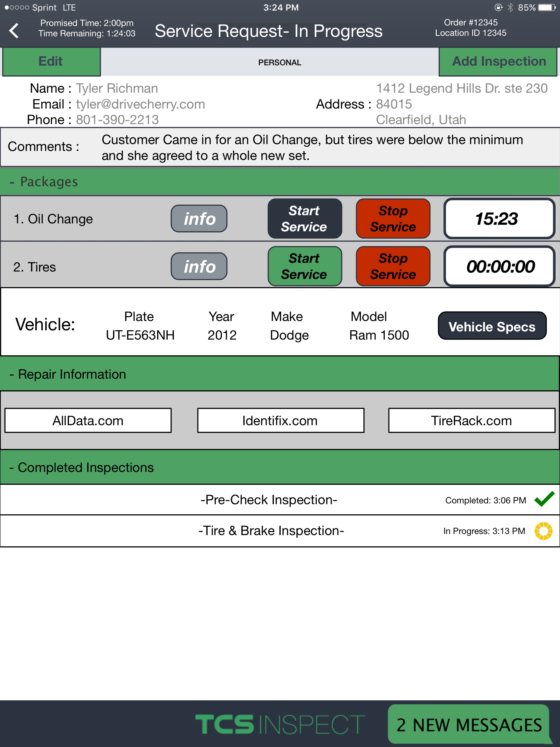Open info for Tires package
Viewport: 560px width, 747px height.
[199, 266]
